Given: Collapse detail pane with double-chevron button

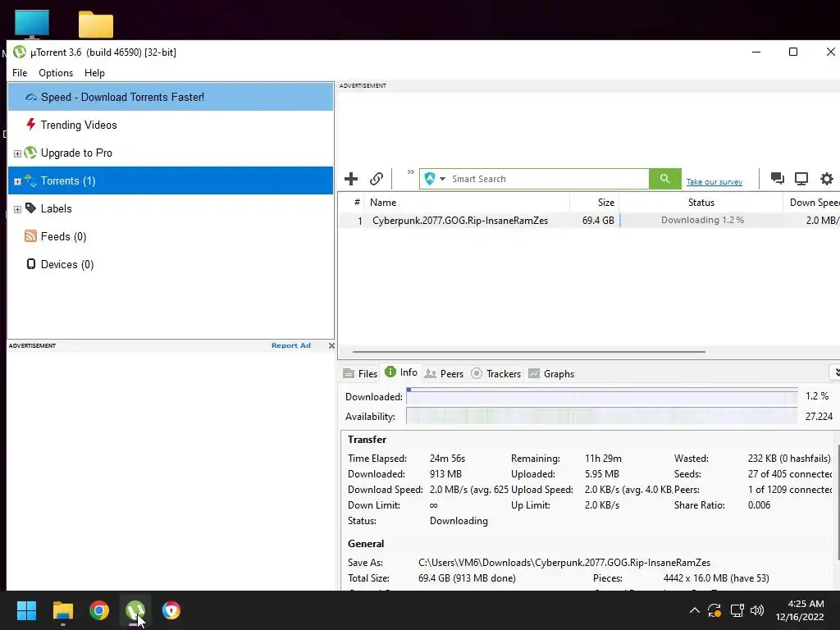Looking at the screenshot, I should 834,372.
